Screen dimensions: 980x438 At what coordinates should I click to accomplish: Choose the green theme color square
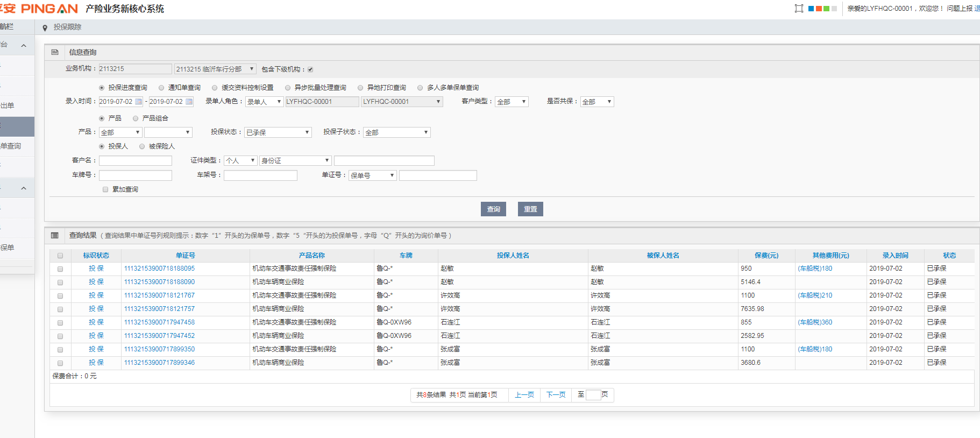tap(826, 9)
